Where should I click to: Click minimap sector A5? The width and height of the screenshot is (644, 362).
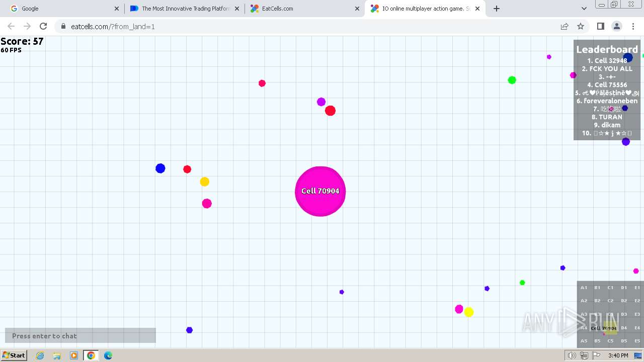coord(584,341)
